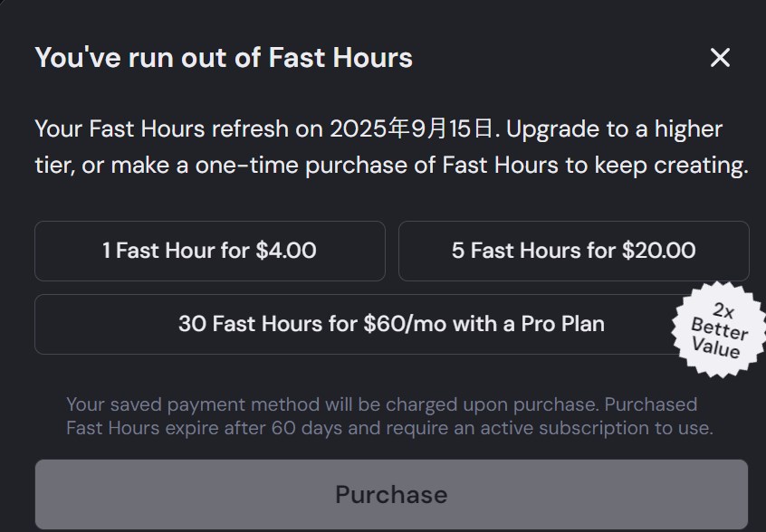Click the "Upgrade to a higher" text
The height and width of the screenshot is (532, 766).
pos(614,129)
